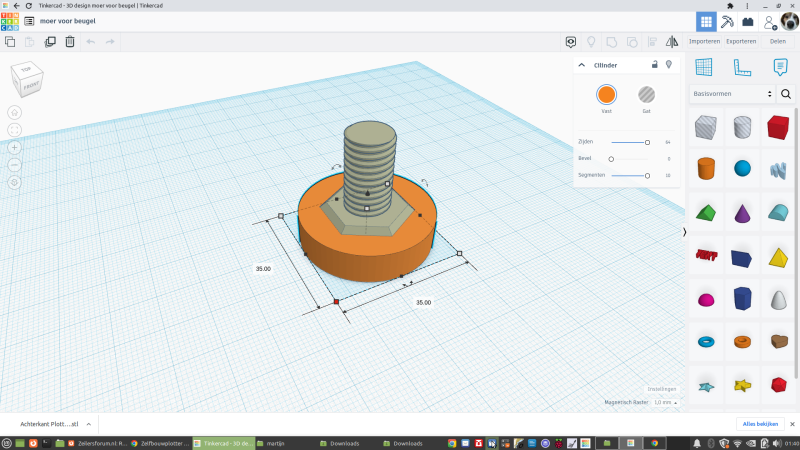Click the Exporteren button
800x450 pixels.
(741, 41)
